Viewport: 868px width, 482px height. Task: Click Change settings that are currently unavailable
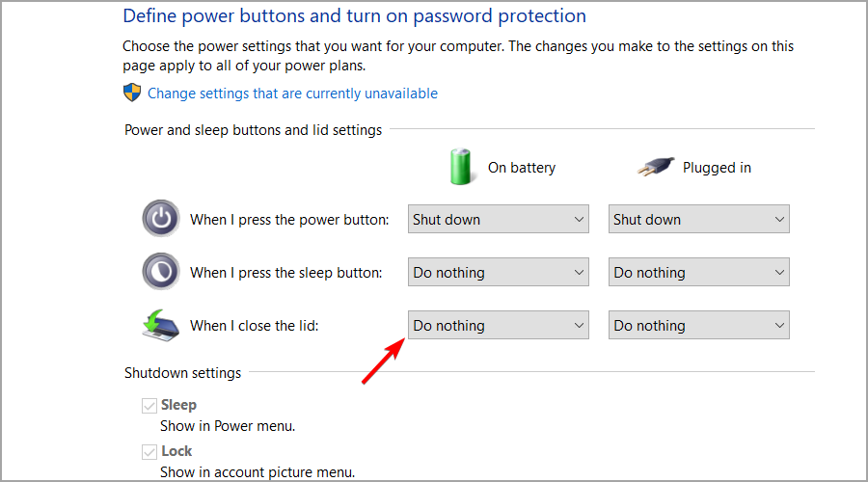pos(292,94)
